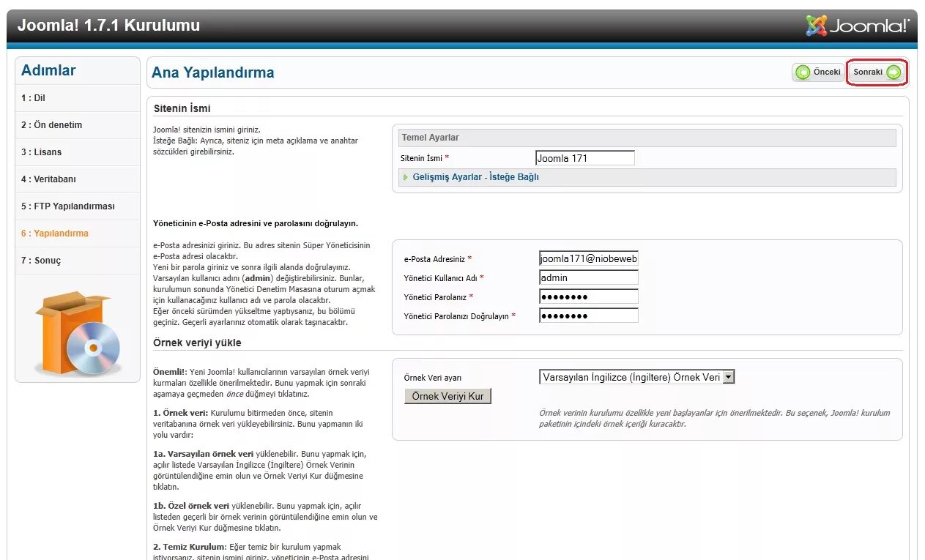Click the orange box with CD image
925x560 pixels.
[77, 333]
